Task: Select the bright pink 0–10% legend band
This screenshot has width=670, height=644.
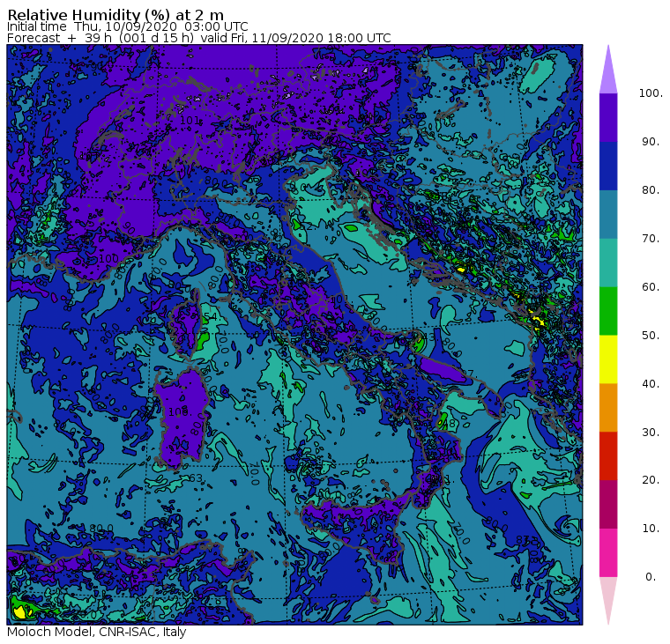Action: tap(608, 553)
